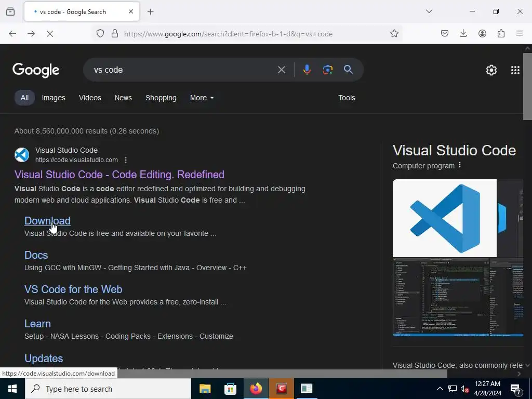Submit search with magnifier icon
The image size is (532, 399).
click(349, 70)
